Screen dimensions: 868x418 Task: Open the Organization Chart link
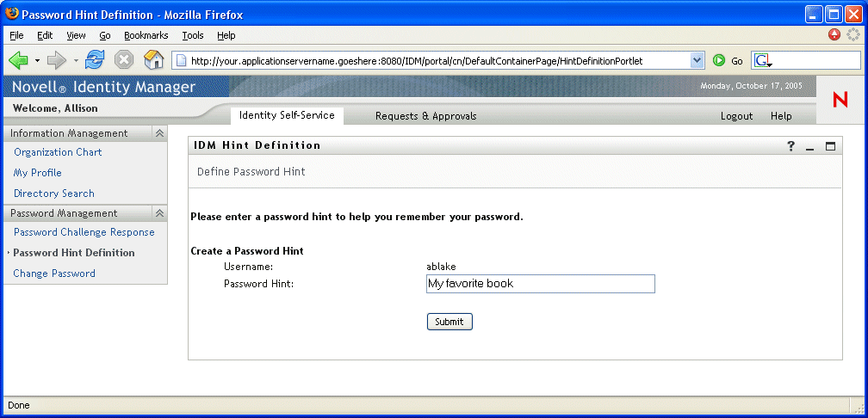tap(58, 152)
